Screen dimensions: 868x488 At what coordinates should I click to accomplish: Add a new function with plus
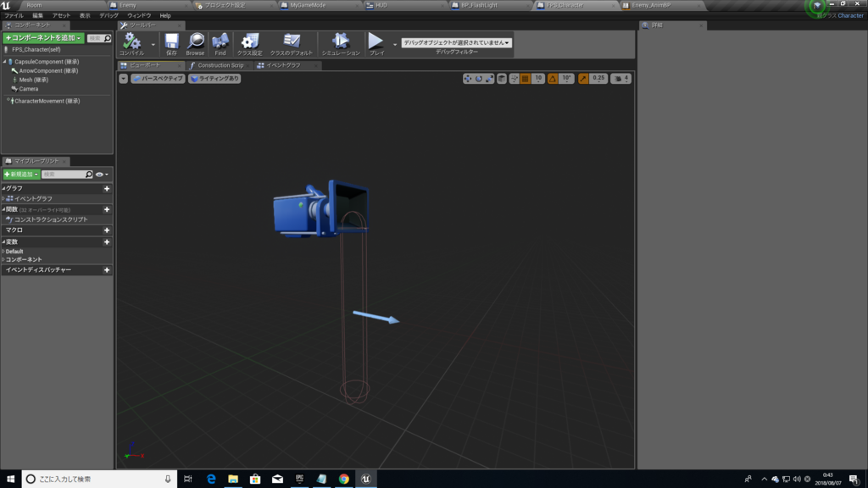[x=107, y=210]
